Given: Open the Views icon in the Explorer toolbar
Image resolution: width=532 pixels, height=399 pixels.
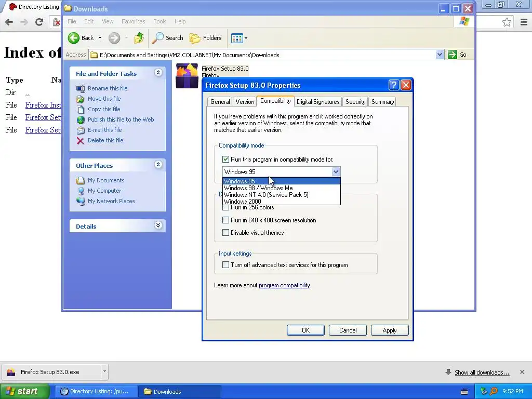Looking at the screenshot, I should (237, 38).
